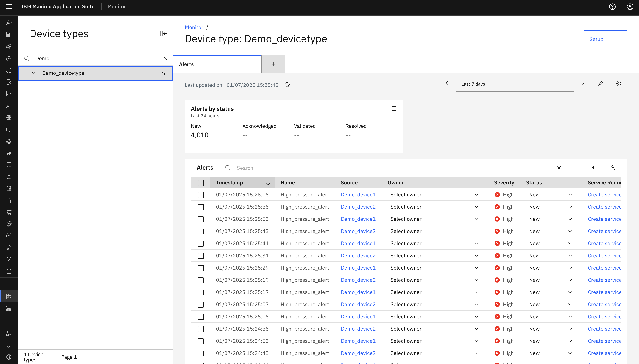Check the alert row at 15:25:53
This screenshot has height=364, width=639.
(201, 219)
